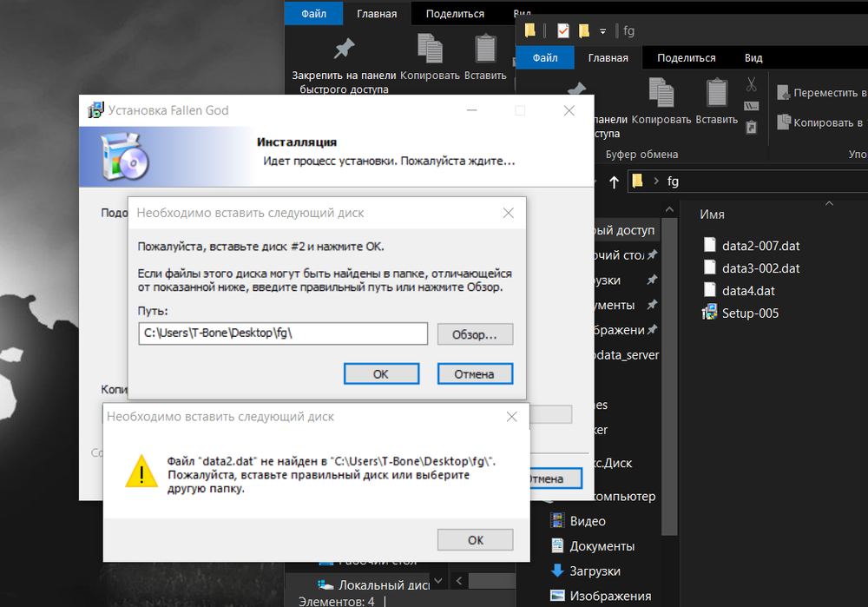The image size is (868, 607).
Task: Select data3-002.dat in the file list
Action: coord(760,268)
